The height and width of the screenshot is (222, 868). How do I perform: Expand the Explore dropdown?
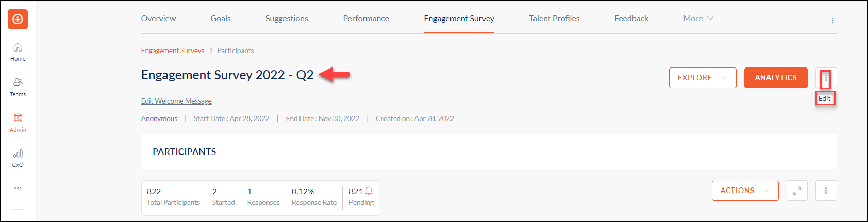pyautogui.click(x=703, y=78)
